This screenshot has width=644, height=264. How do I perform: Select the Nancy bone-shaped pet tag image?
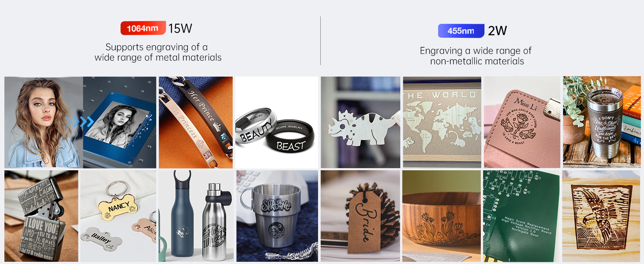118,216
